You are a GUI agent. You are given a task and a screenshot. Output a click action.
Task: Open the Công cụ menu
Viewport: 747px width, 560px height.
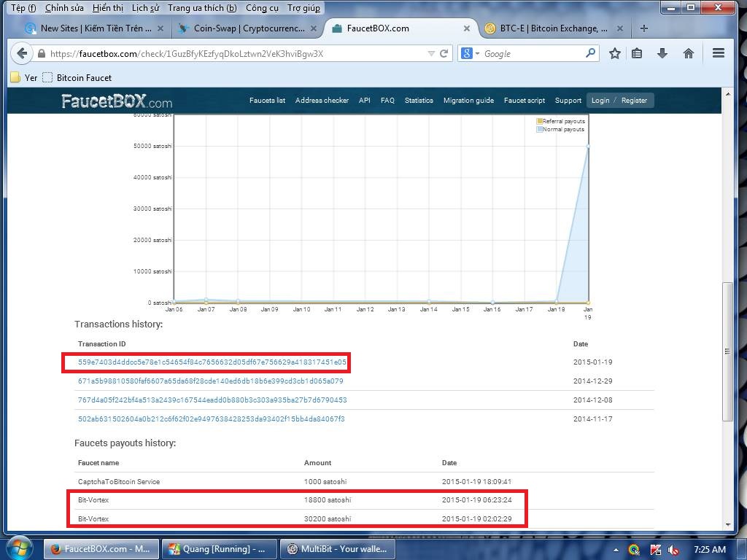click(262, 8)
